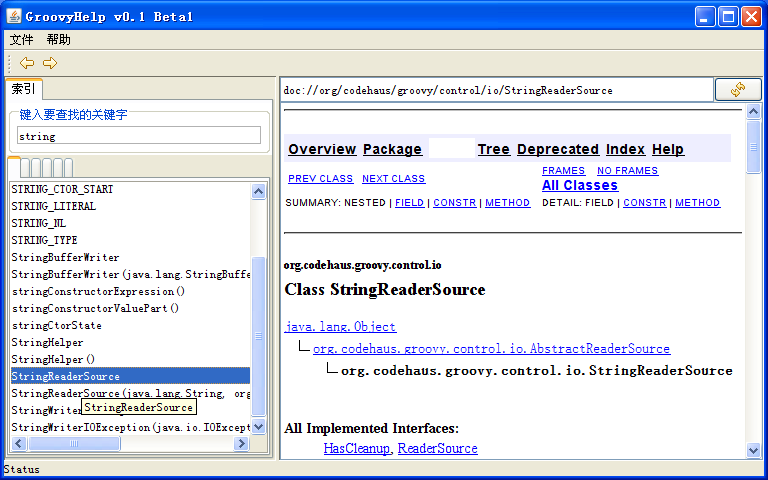Click the Help navigation link
Image resolution: width=768 pixels, height=480 pixels.
pos(668,149)
